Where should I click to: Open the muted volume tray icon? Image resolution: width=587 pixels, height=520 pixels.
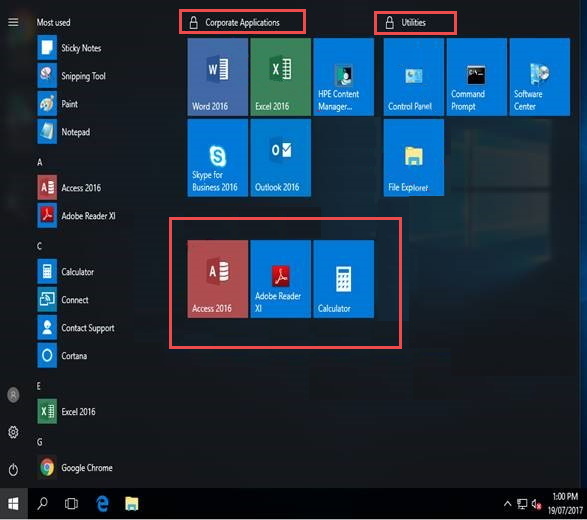(536, 505)
